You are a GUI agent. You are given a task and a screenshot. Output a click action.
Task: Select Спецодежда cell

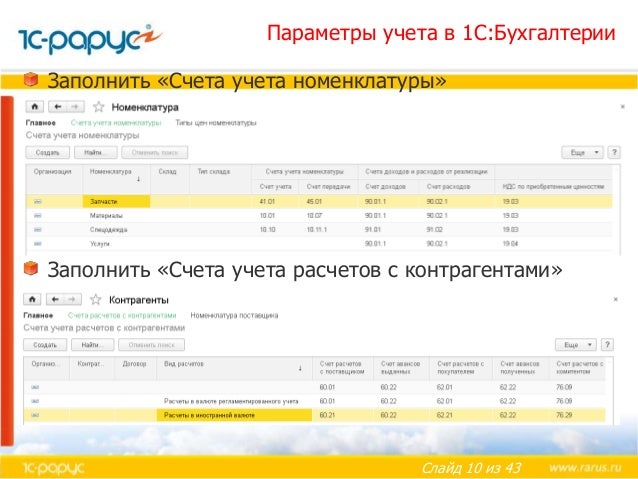click(x=116, y=230)
